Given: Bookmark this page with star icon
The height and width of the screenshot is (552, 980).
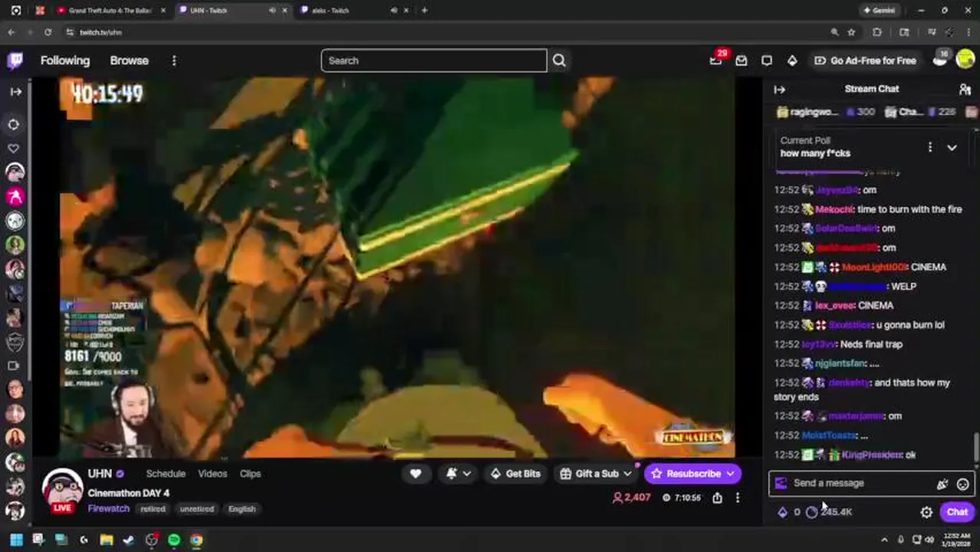Looking at the screenshot, I should coord(851,32).
